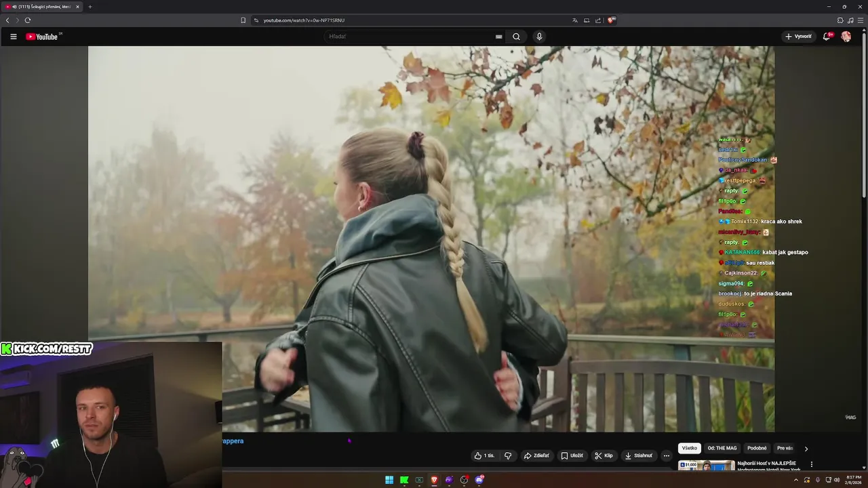Screen dimensions: 868x488
Task: Show more filter chips with the right arrow
Action: coord(806,449)
